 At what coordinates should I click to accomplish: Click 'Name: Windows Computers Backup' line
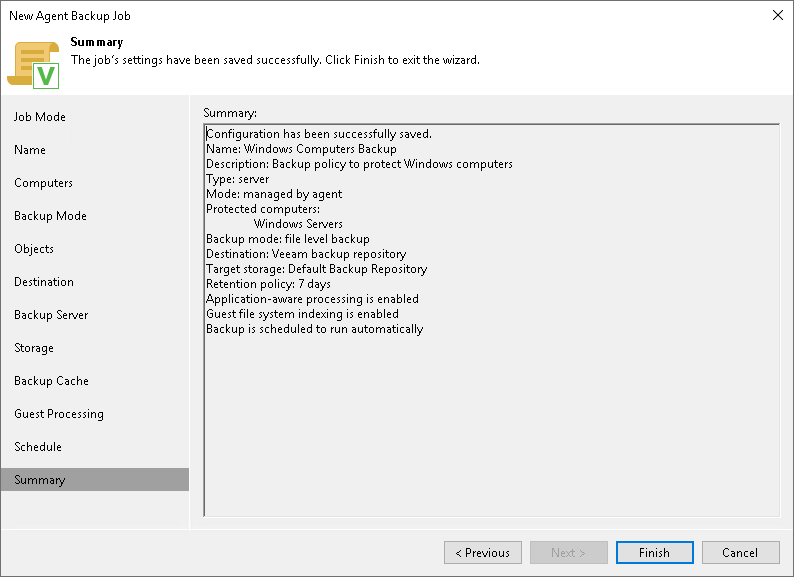pos(301,149)
